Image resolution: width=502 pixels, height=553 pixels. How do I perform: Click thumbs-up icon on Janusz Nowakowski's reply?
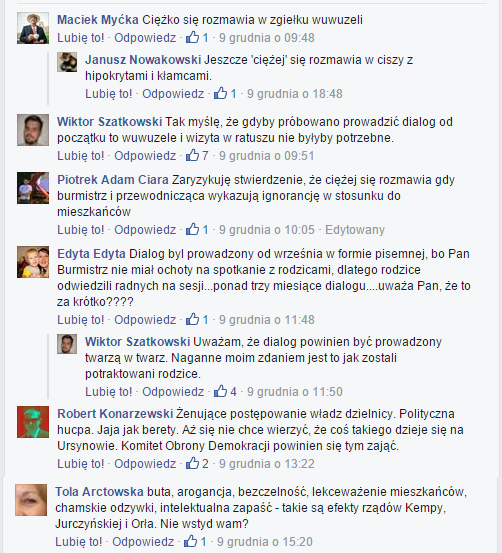(x=220, y=93)
